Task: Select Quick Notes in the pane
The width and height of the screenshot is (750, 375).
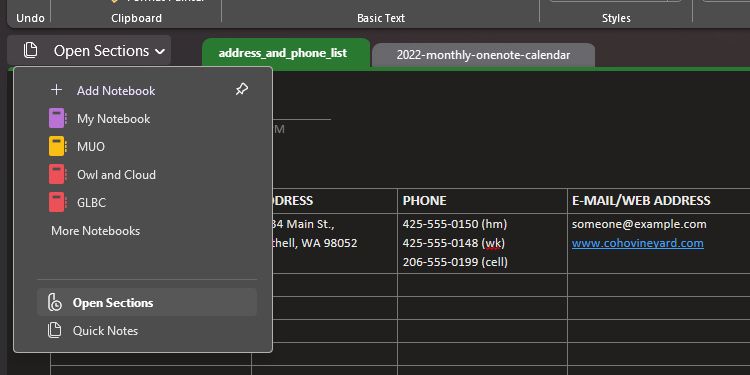Action: (105, 331)
